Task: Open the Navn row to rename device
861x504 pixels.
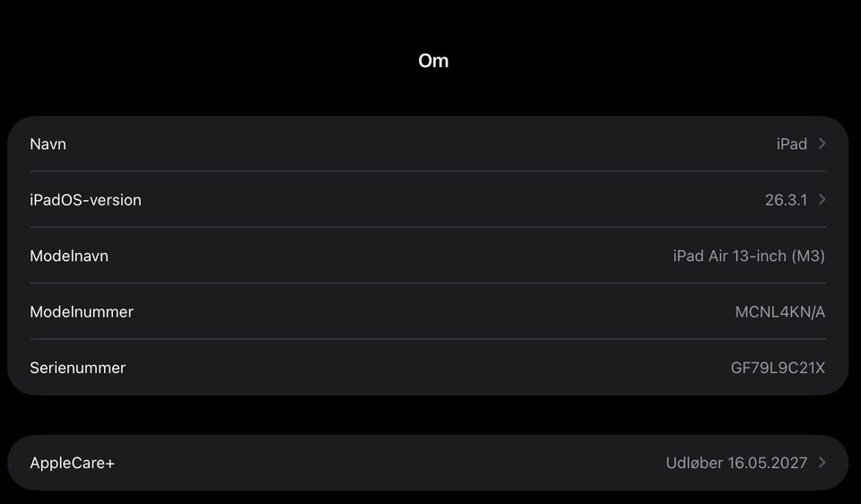Action: click(x=428, y=143)
